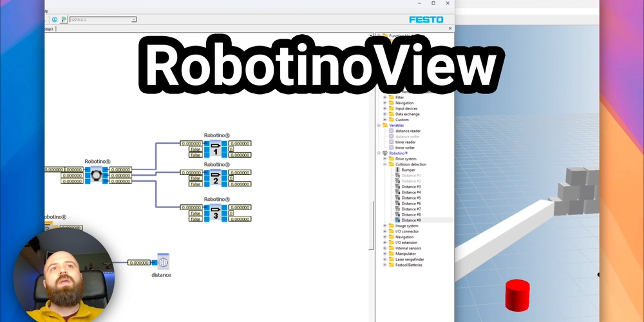Select the distance variable block
This screenshot has height=322, width=644.
click(163, 263)
